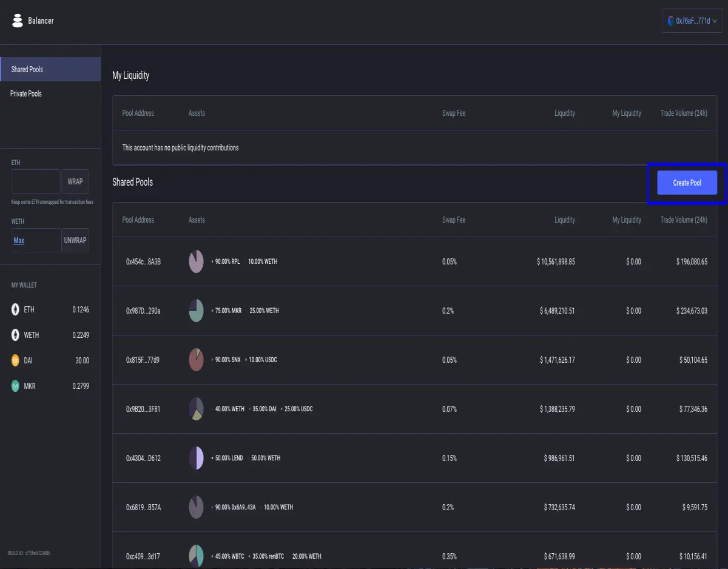The image size is (728, 569).
Task: Open pool address 0x4304...D612
Action: 143,458
